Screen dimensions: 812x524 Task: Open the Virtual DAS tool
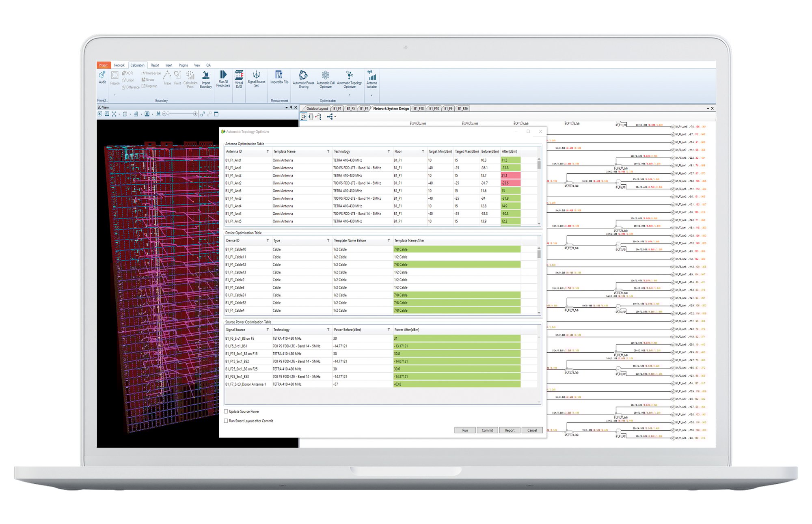click(239, 79)
